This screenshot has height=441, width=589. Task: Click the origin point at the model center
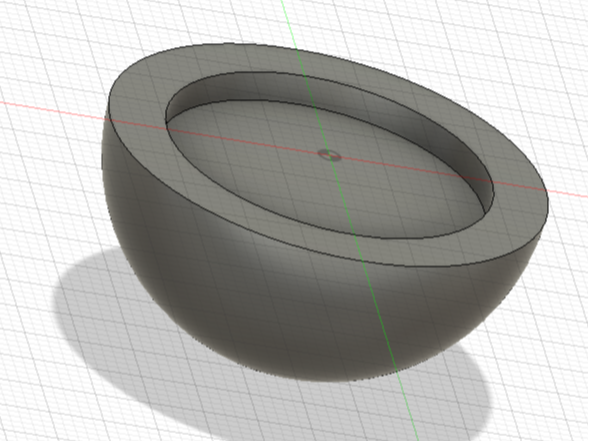pos(329,155)
